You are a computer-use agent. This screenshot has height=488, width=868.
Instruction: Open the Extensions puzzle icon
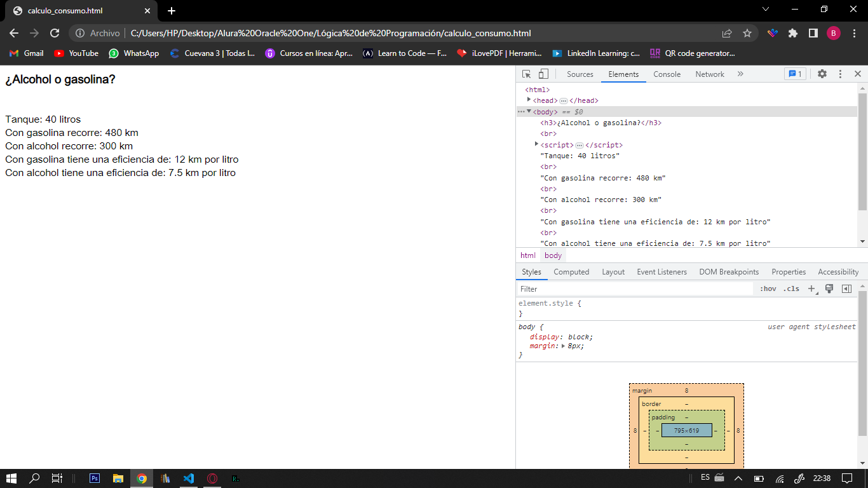tap(793, 33)
